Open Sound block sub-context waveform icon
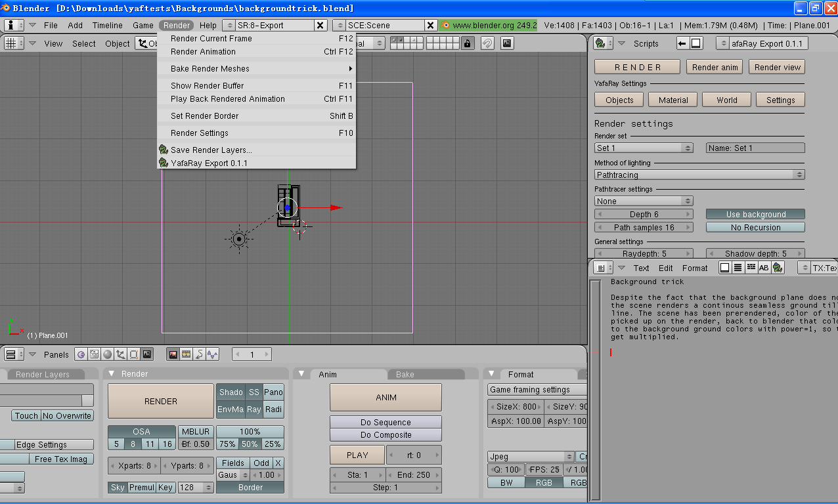838x504 pixels. 212,354
